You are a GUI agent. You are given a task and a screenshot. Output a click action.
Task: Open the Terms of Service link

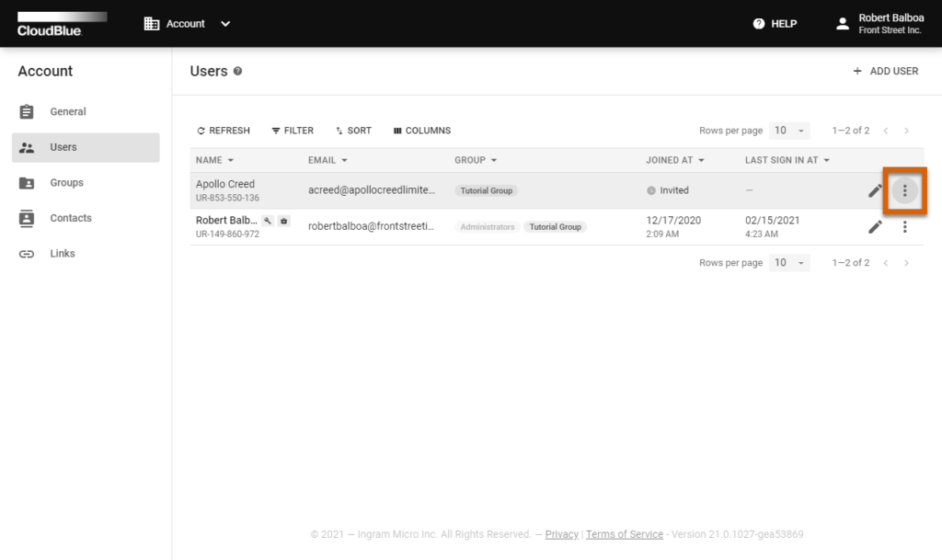[x=625, y=533]
